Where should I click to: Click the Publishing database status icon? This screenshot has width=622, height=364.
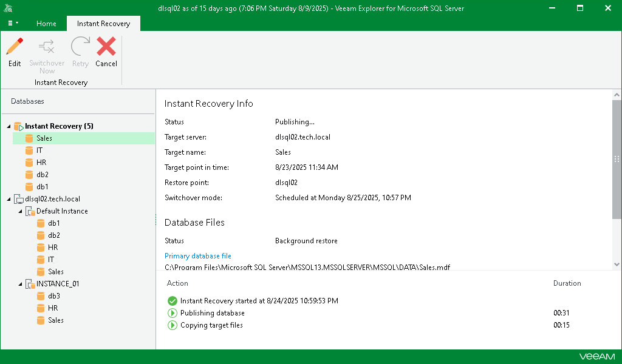173,313
